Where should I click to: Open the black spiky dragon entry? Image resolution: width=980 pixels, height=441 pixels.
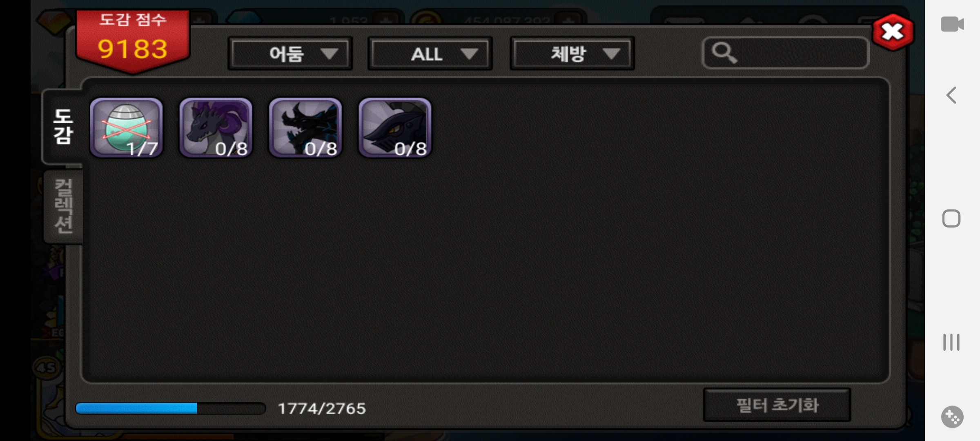pyautogui.click(x=305, y=127)
